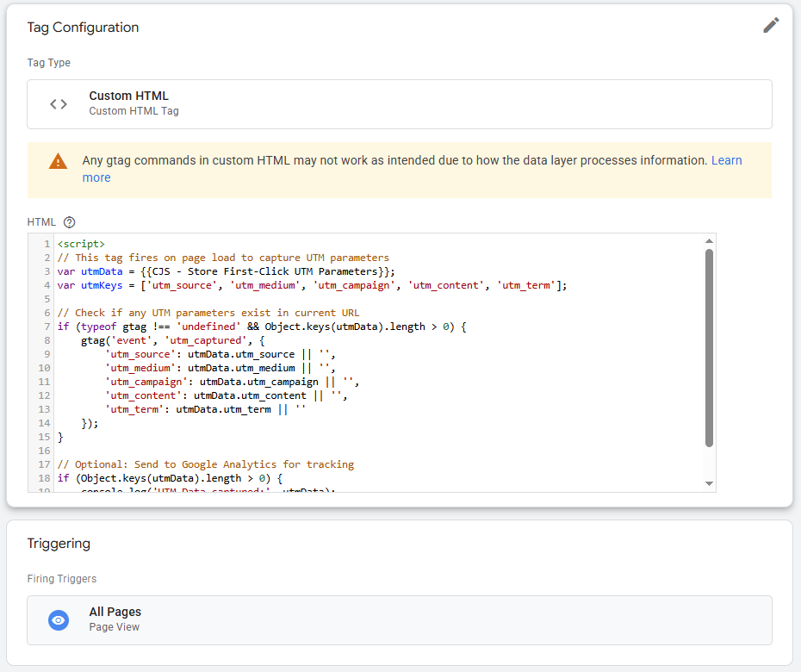Select the Page View trigger type icon
Screen dimensions: 801x672
point(59,620)
